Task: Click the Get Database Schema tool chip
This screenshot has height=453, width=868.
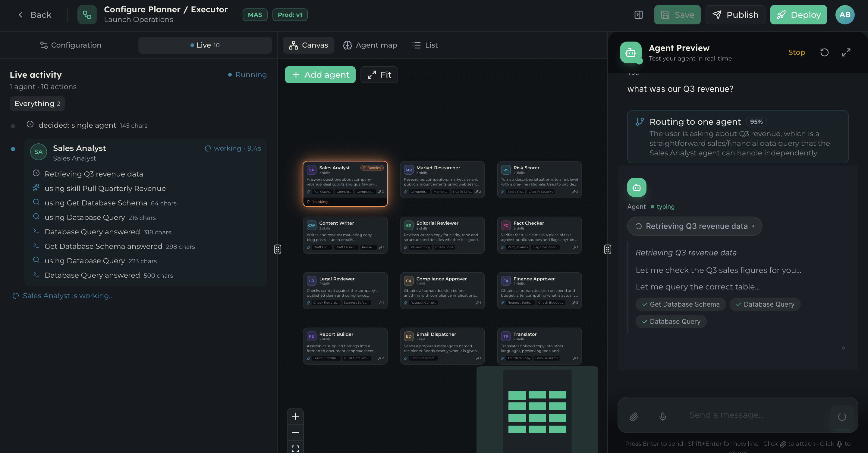Action: point(680,305)
